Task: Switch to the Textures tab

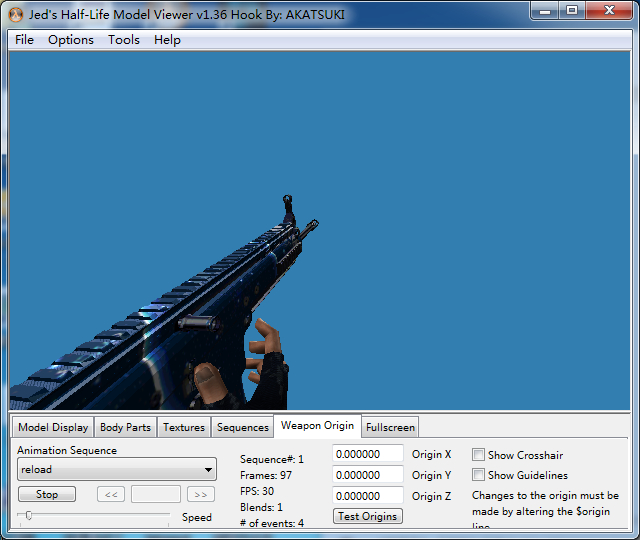Action: 184,427
